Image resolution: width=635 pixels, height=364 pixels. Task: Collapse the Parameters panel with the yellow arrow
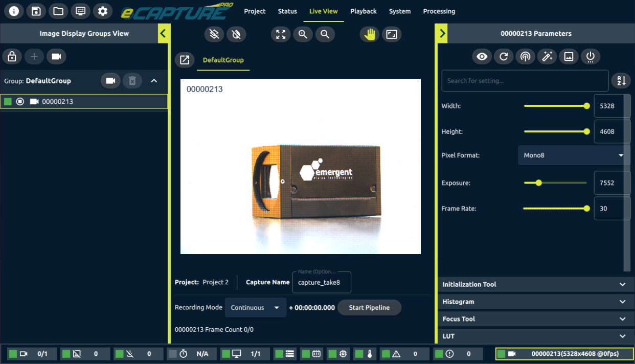pyautogui.click(x=442, y=34)
